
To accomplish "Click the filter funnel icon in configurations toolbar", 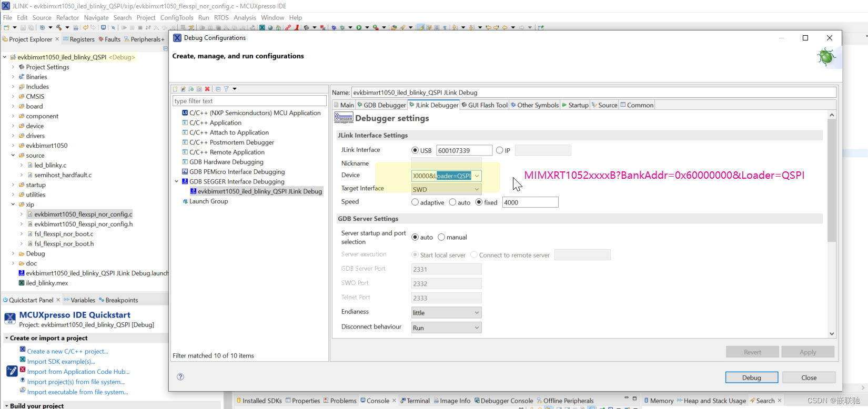I will (x=226, y=89).
